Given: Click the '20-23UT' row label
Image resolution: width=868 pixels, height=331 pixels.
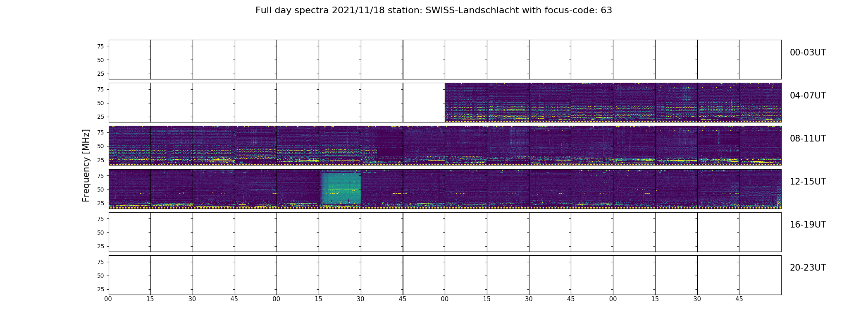Looking at the screenshot, I should 808,268.
